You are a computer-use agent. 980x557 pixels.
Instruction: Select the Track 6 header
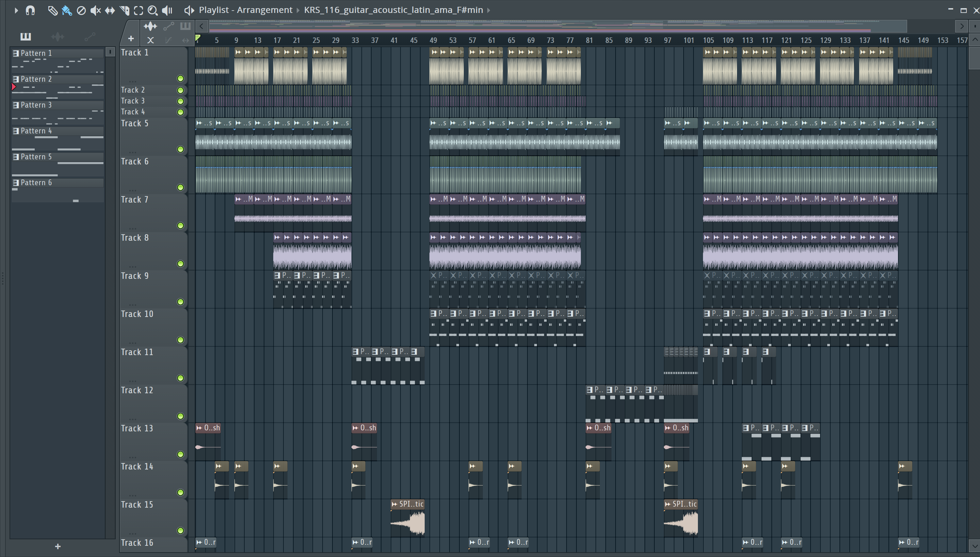point(153,174)
